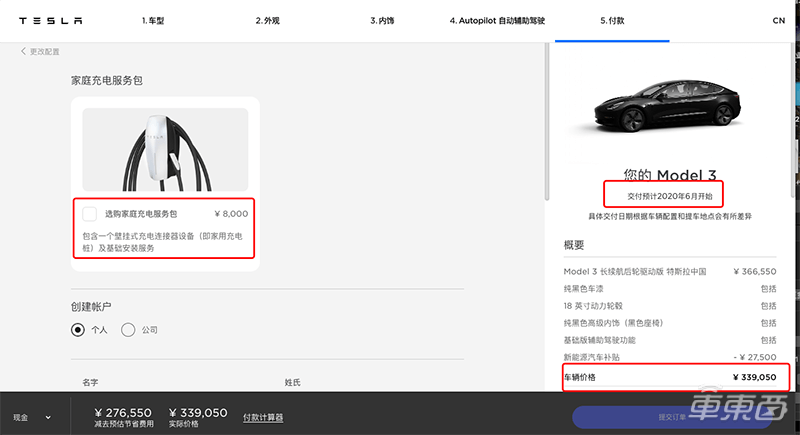Click the 概要 heading

tap(573, 245)
